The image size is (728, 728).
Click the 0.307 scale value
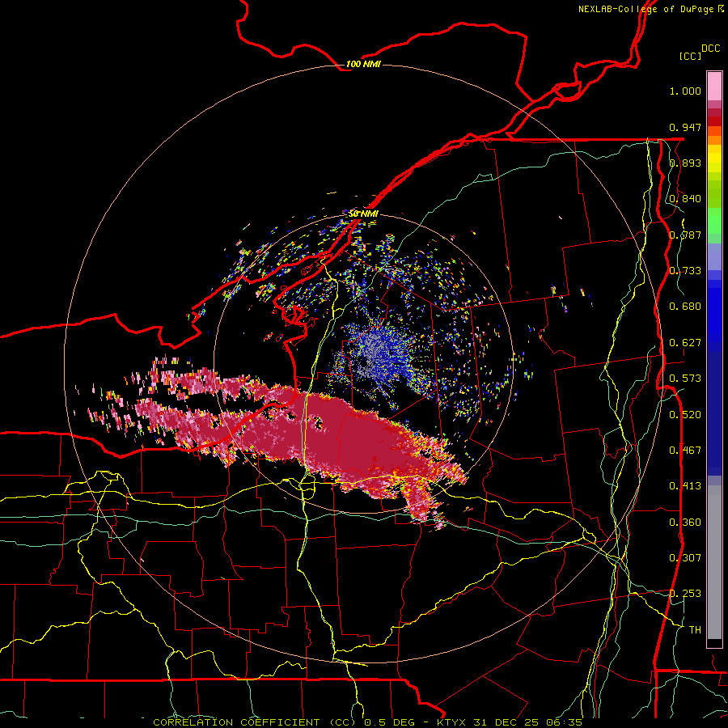click(x=685, y=558)
